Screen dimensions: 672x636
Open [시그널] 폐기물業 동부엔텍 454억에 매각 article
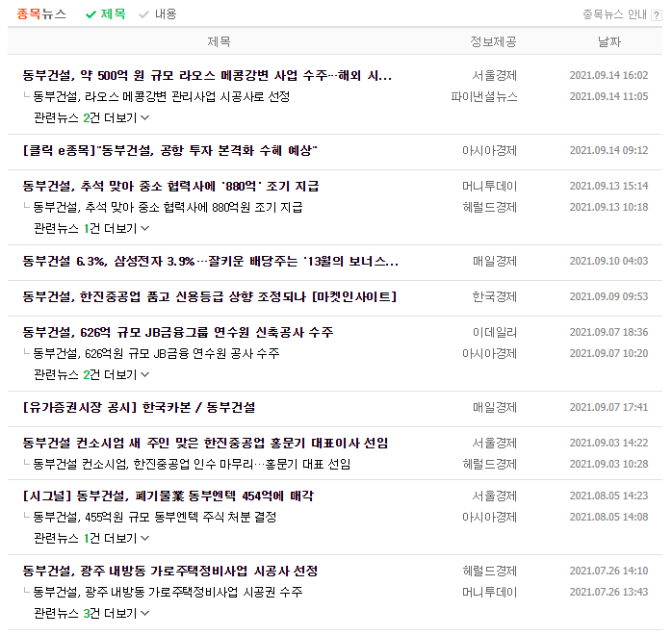[168, 496]
